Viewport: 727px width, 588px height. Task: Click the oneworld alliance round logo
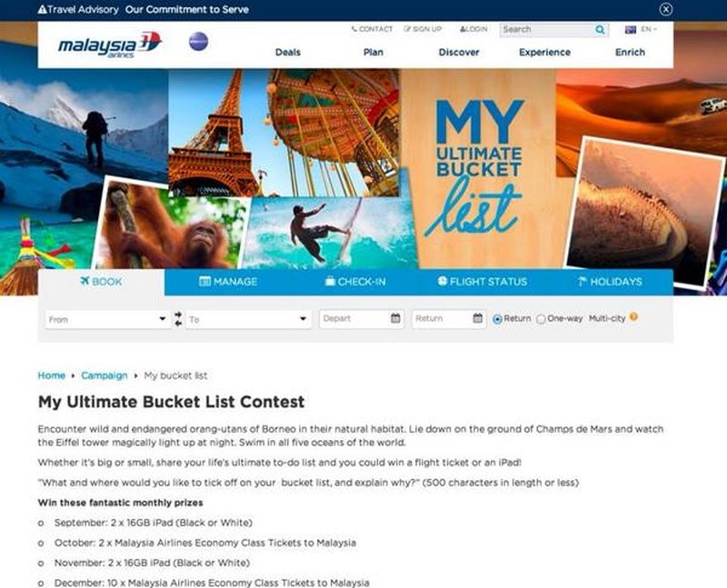tap(198, 41)
